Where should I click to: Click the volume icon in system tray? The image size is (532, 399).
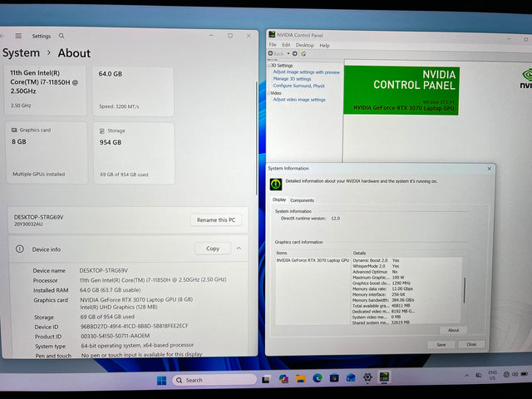pos(515,374)
